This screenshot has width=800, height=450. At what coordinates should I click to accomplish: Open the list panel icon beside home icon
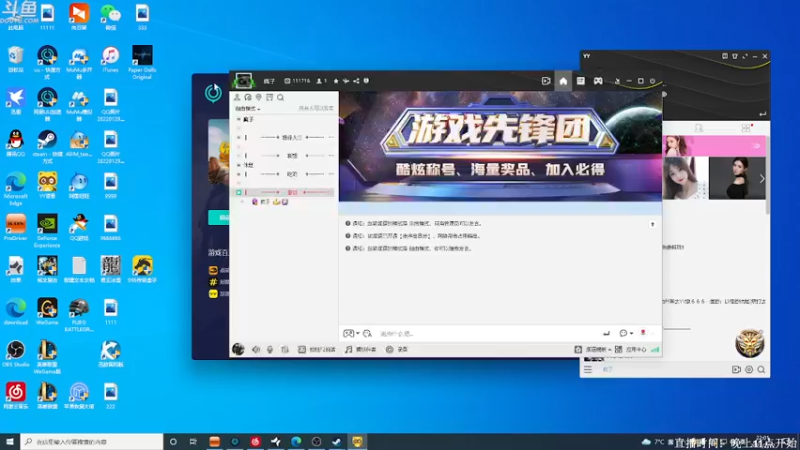[x=581, y=81]
